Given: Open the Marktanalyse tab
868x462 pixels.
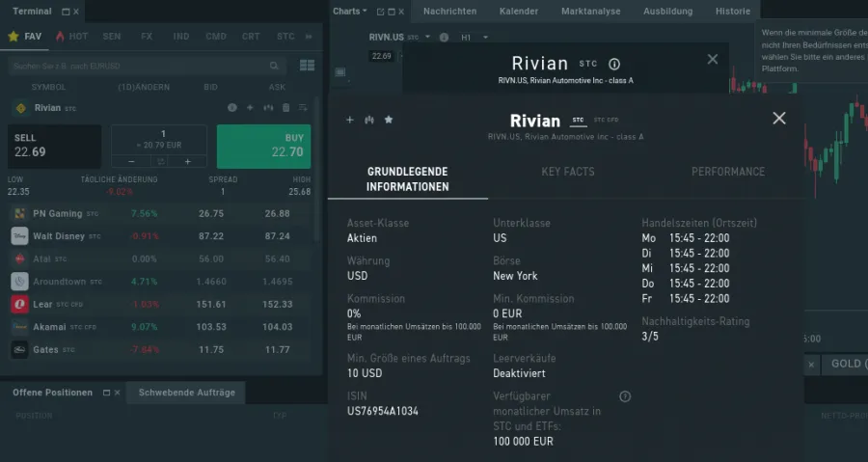Looking at the screenshot, I should tap(590, 11).
